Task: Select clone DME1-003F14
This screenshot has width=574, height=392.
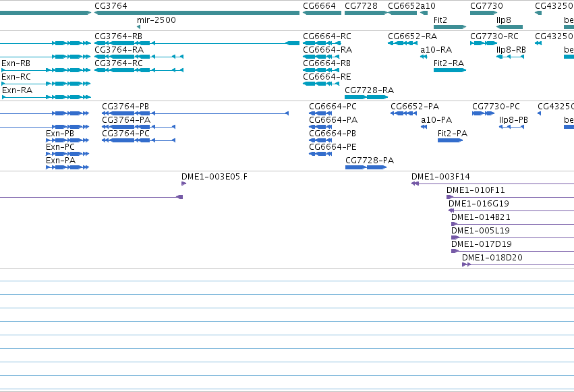Action: point(440,177)
